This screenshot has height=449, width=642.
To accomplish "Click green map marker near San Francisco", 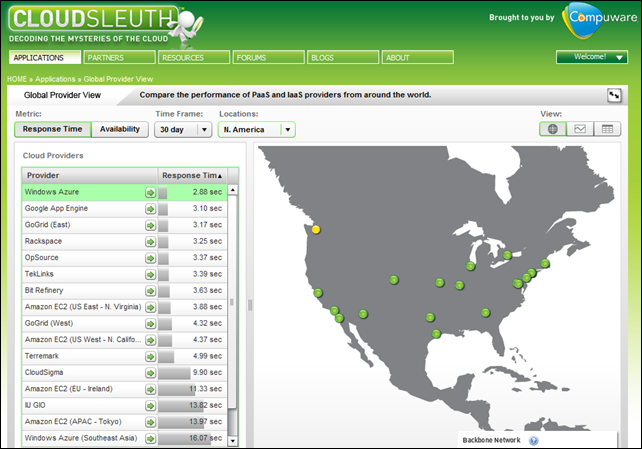I will (318, 293).
